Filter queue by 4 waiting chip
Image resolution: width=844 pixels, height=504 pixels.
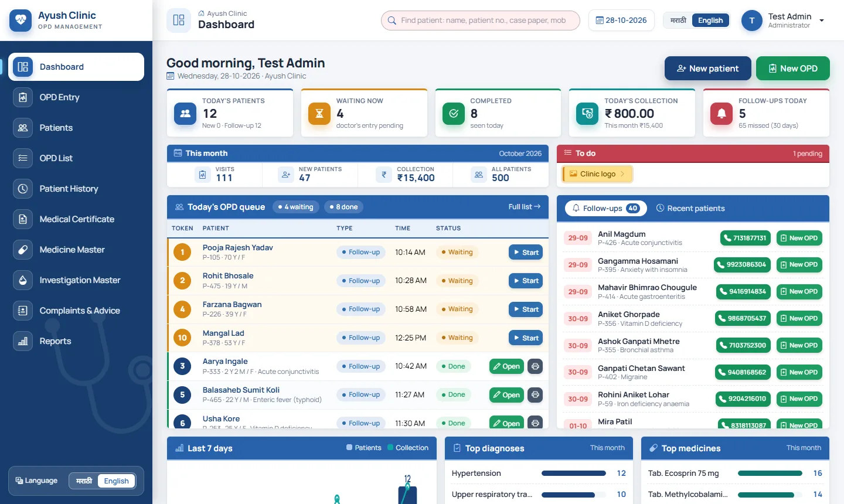(x=296, y=207)
